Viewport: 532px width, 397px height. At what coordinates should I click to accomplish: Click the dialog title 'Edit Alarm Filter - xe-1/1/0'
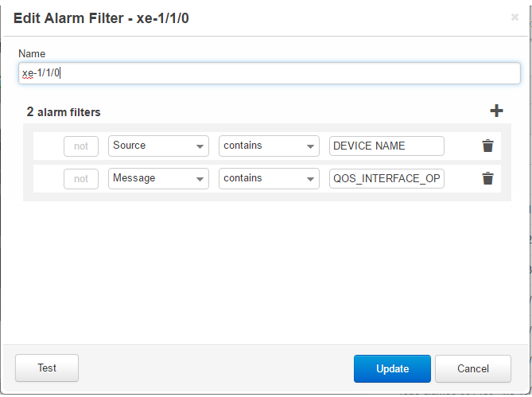pos(101,18)
